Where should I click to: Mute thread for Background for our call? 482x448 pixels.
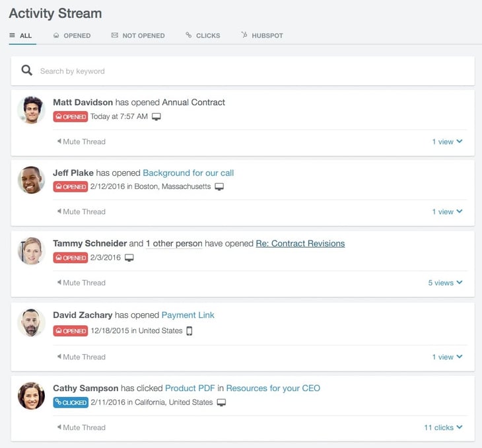81,211
